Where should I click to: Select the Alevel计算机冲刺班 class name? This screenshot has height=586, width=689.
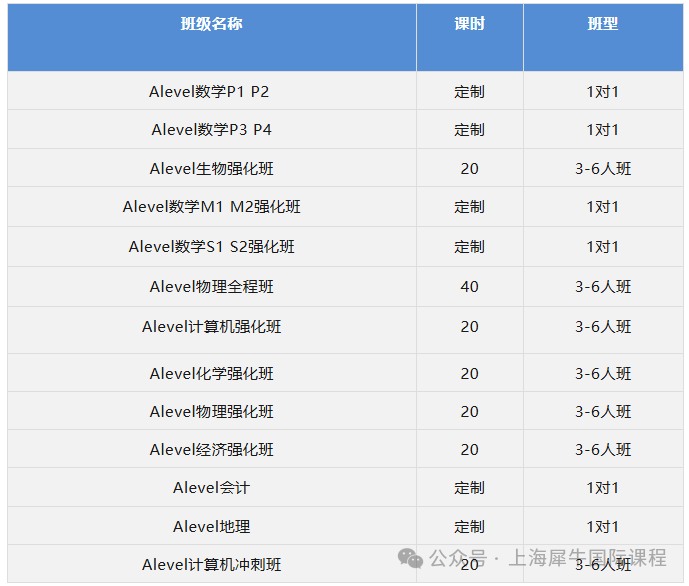[x=211, y=565]
